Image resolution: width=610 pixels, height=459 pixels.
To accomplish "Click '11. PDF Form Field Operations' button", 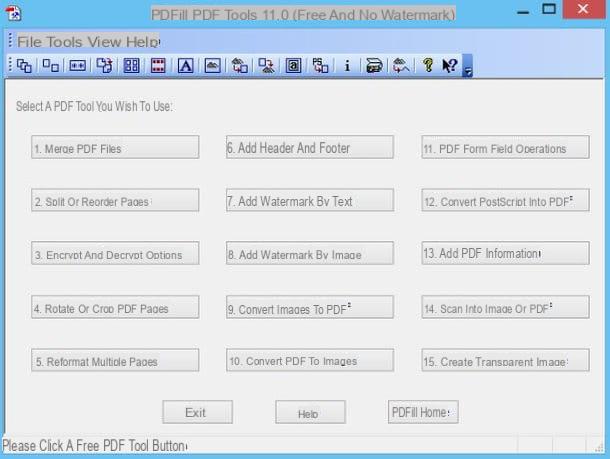I will (x=506, y=147).
